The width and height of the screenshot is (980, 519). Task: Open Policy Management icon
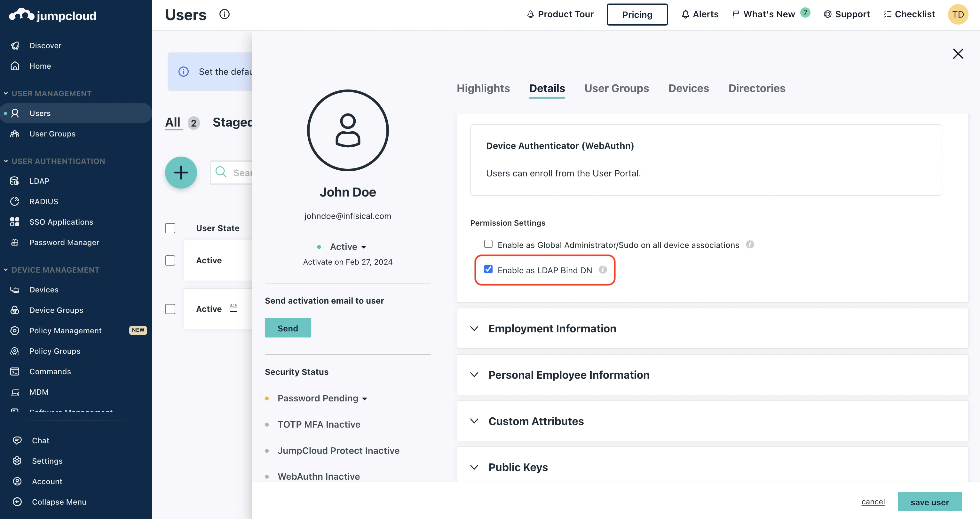click(15, 331)
